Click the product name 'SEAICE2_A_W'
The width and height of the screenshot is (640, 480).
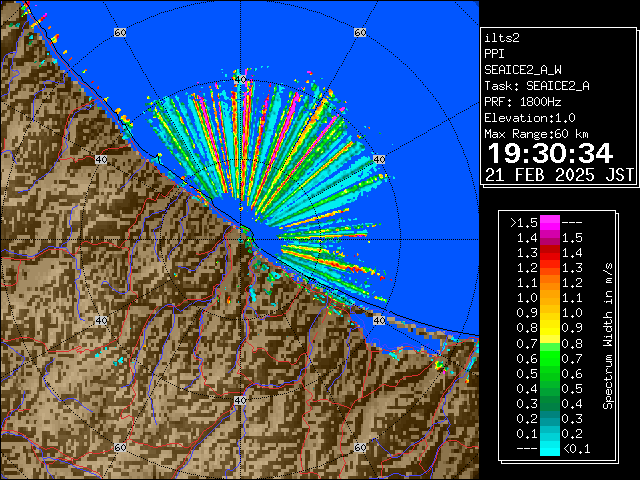coord(522,70)
